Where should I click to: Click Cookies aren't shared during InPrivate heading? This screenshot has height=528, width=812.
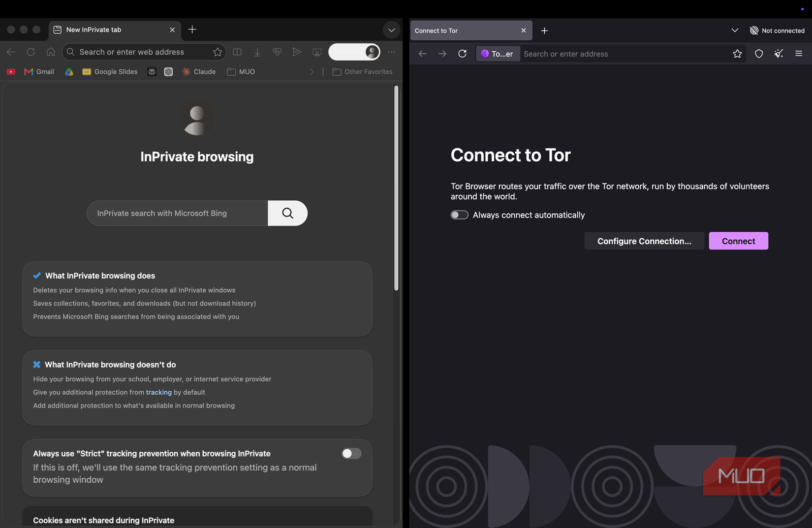(x=103, y=520)
